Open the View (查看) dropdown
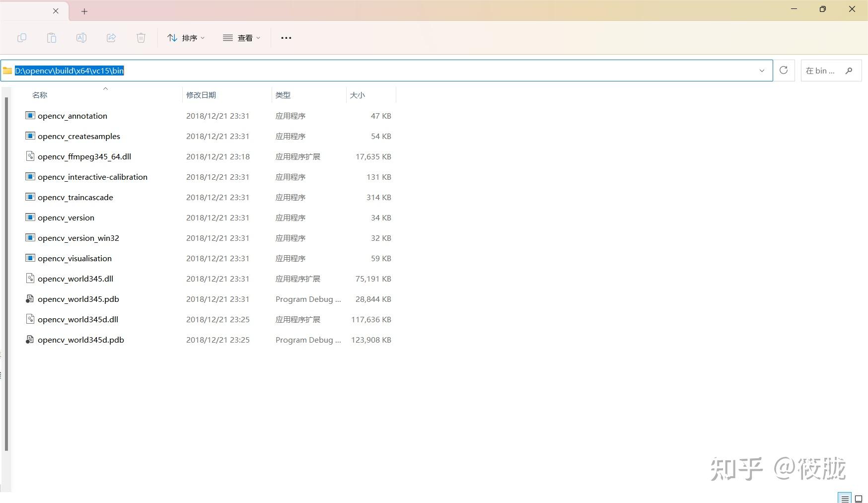The image size is (868, 503). point(242,38)
